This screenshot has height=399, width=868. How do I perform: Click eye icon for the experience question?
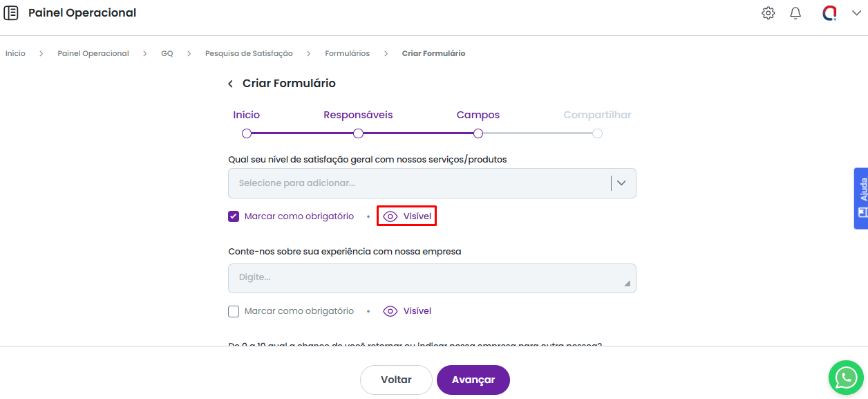tap(390, 311)
